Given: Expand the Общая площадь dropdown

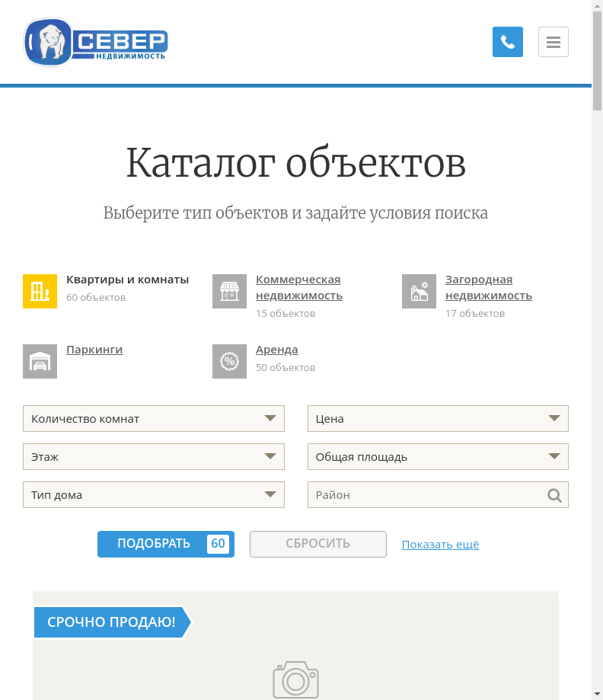Looking at the screenshot, I should (438, 457).
